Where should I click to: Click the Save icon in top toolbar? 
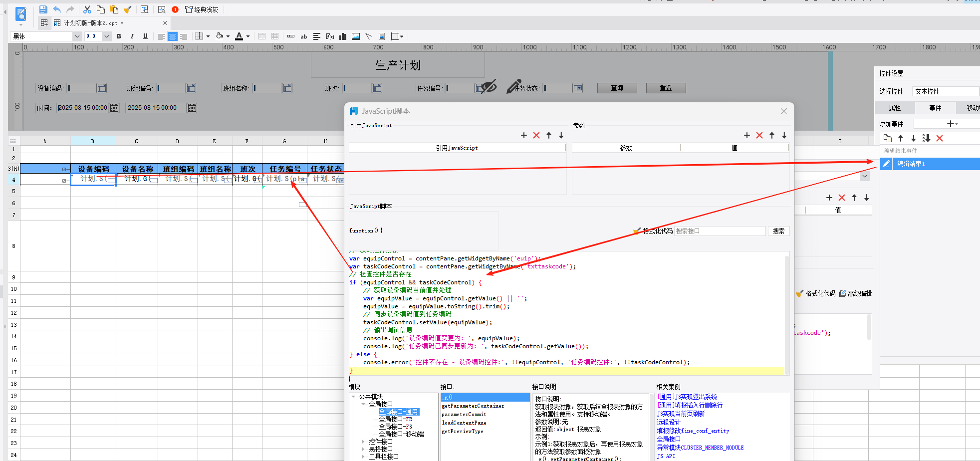click(x=43, y=9)
